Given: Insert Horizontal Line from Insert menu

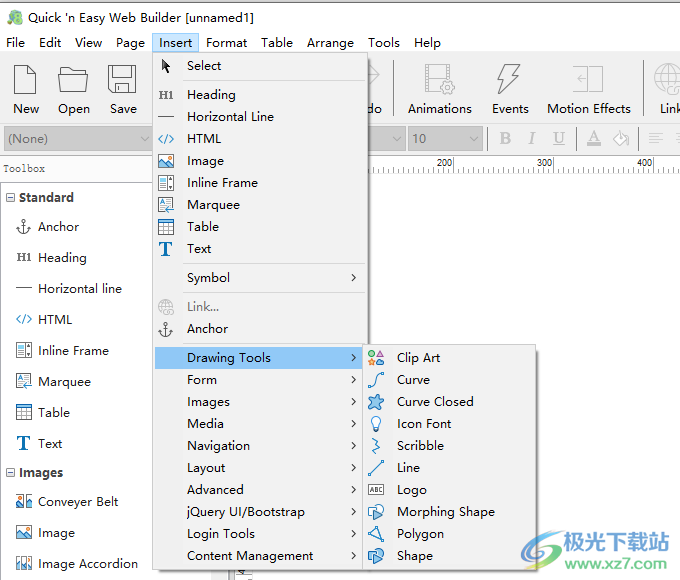Looking at the screenshot, I should point(260,117).
